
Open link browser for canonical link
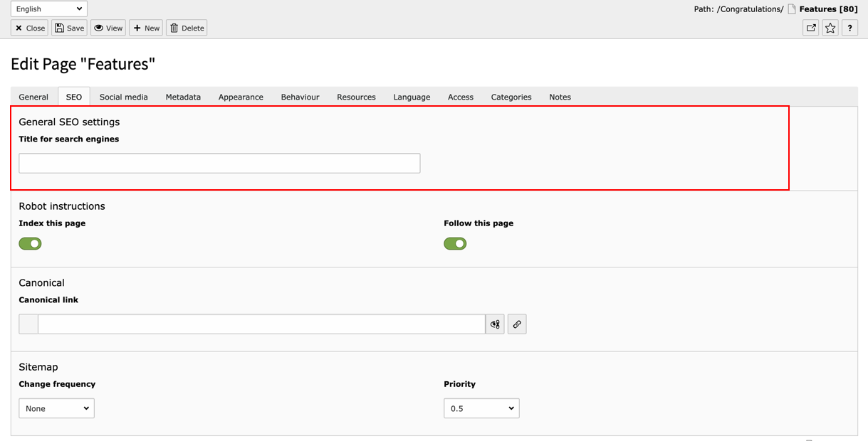(517, 324)
